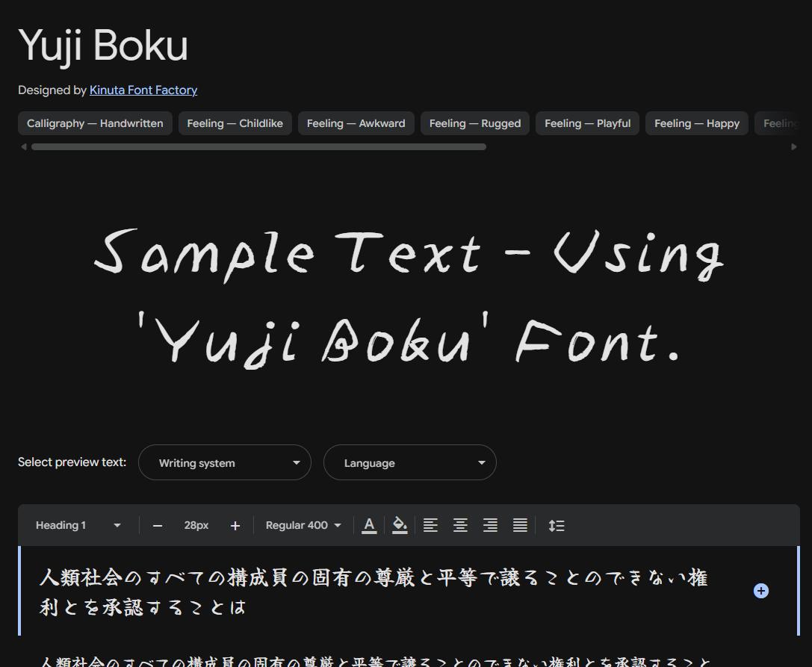The width and height of the screenshot is (812, 667).
Task: Select the Feeling — Playful tag
Action: [x=588, y=123]
